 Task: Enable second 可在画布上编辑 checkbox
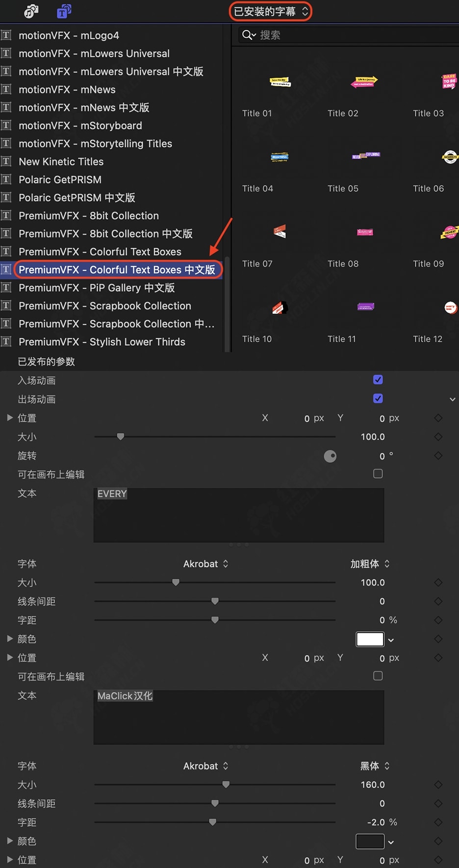tap(378, 676)
